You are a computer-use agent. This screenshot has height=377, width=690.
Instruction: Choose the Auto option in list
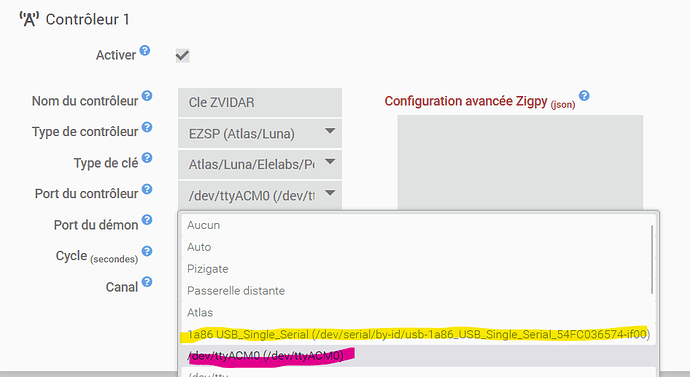coord(418,247)
